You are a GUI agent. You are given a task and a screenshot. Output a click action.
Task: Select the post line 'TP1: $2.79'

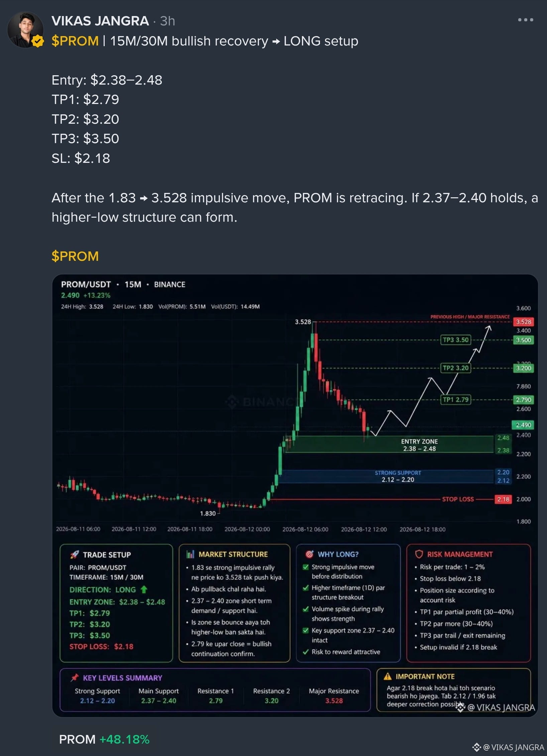(85, 100)
